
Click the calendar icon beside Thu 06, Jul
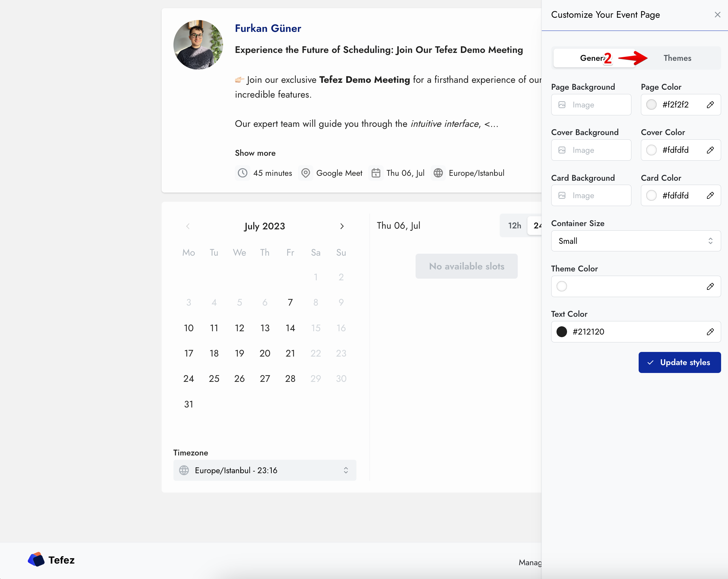[376, 173]
